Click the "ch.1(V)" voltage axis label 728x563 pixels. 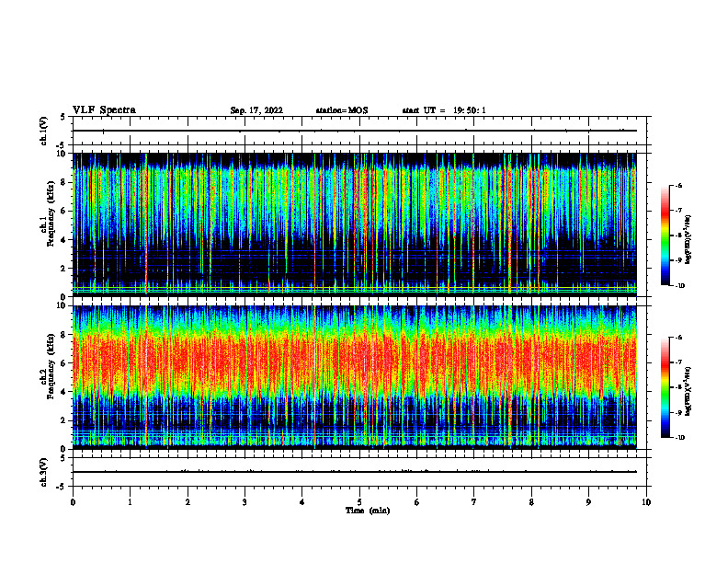coord(44,131)
